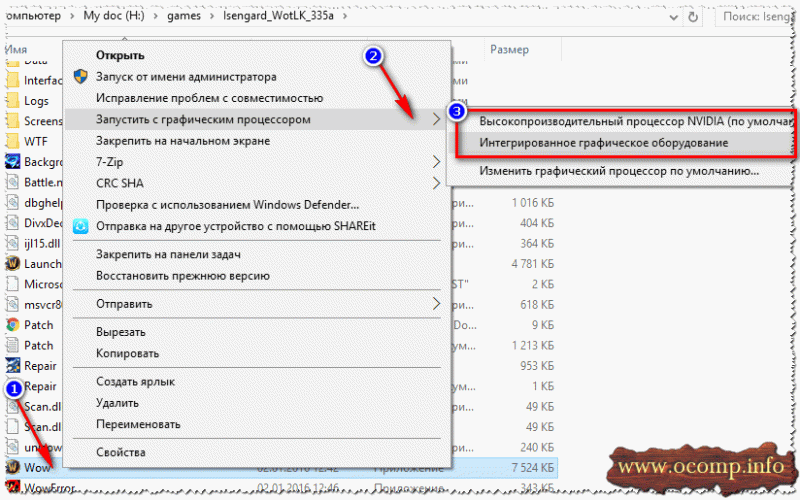The image size is (800, 500).
Task: Click the SHAREit icon in the context menu
Action: pyautogui.click(x=80, y=226)
